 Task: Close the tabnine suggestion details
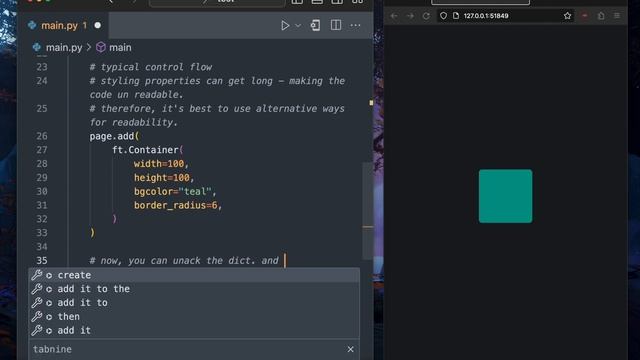tap(351, 349)
